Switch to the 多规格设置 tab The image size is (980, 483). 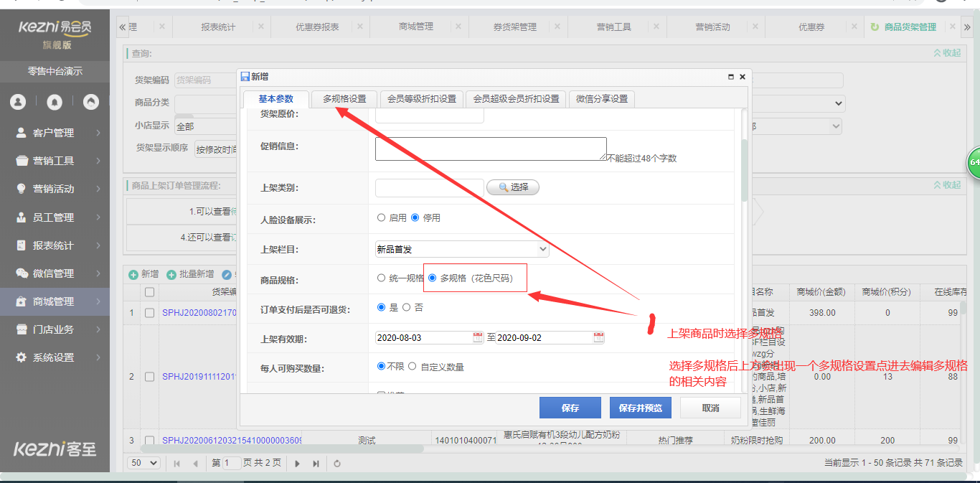tap(344, 99)
